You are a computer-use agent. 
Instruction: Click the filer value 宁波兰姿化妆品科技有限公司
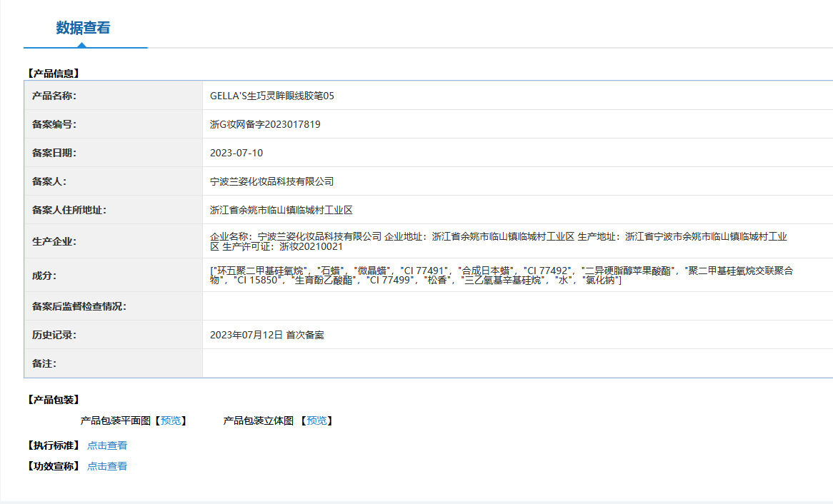click(x=272, y=181)
